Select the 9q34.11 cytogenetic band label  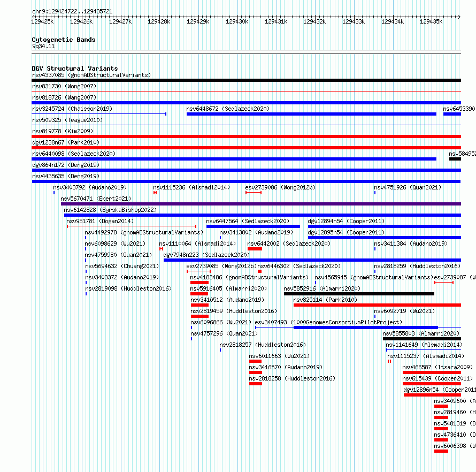coord(43,46)
